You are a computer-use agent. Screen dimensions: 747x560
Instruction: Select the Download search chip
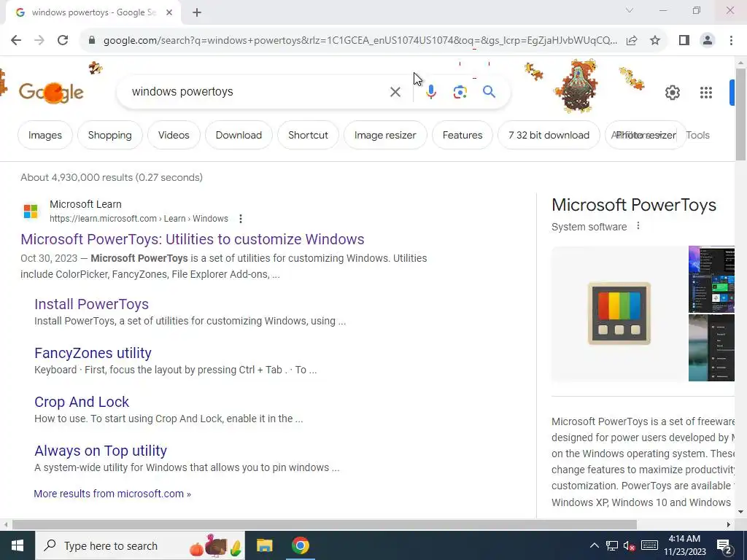[x=239, y=135]
